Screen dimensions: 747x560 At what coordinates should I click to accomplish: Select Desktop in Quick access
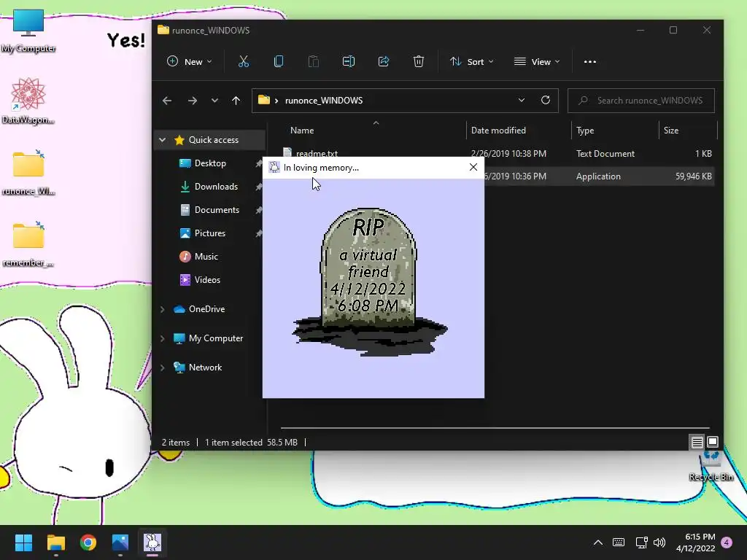[209, 163]
